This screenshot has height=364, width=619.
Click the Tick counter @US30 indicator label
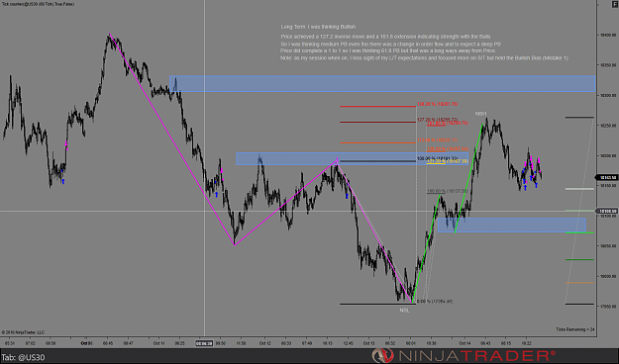(x=39, y=4)
